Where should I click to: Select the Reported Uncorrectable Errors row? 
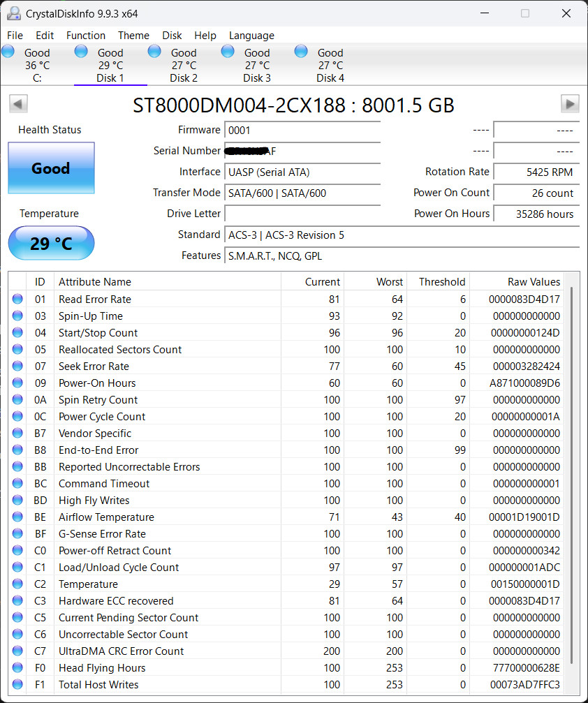click(x=287, y=466)
